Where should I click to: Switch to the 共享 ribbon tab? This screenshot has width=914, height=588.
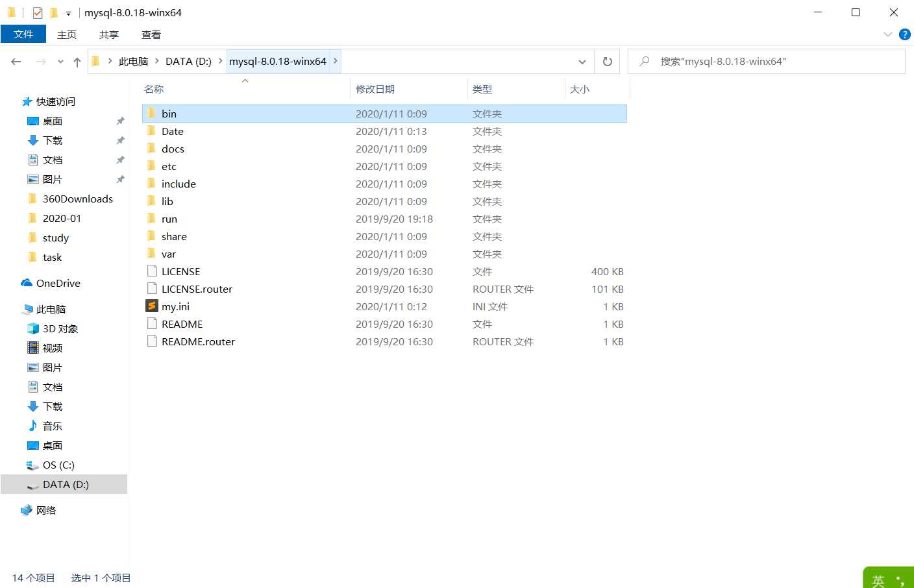109,34
